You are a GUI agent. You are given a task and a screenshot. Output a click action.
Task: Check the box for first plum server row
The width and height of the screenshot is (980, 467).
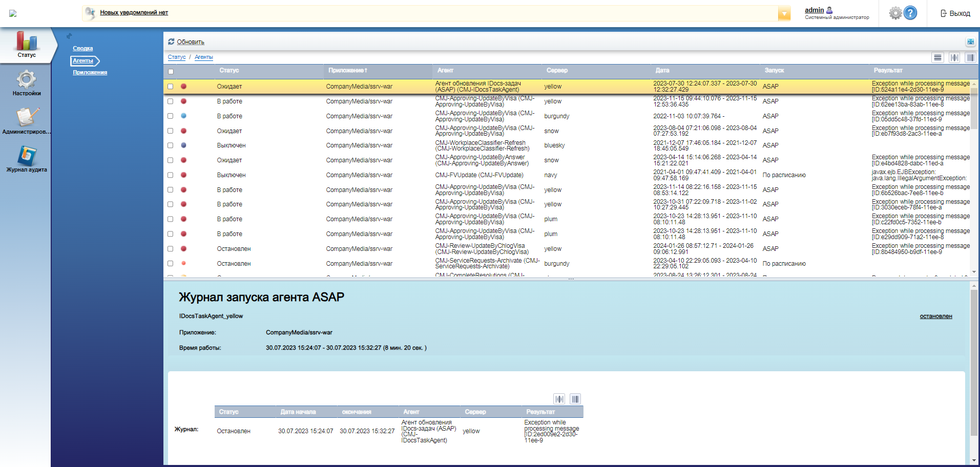(x=171, y=219)
